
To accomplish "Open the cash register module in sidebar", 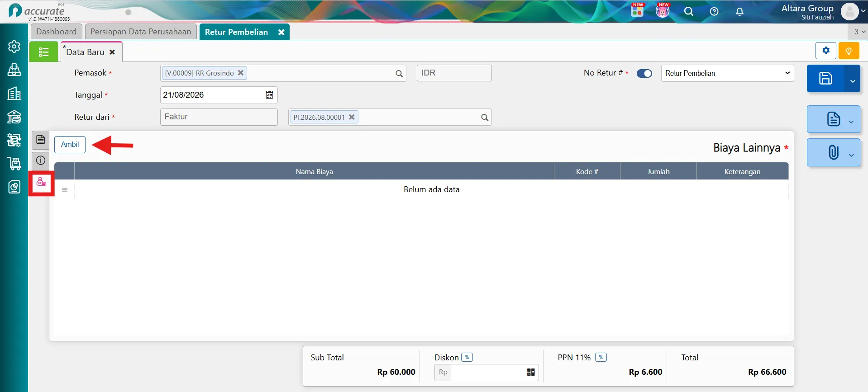I will [x=14, y=70].
